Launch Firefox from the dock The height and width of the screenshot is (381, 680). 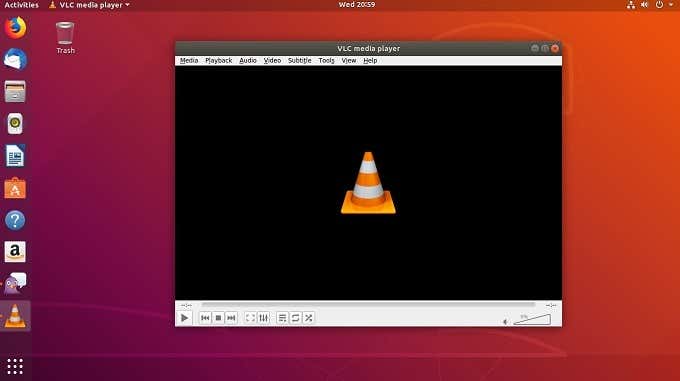coord(15,28)
